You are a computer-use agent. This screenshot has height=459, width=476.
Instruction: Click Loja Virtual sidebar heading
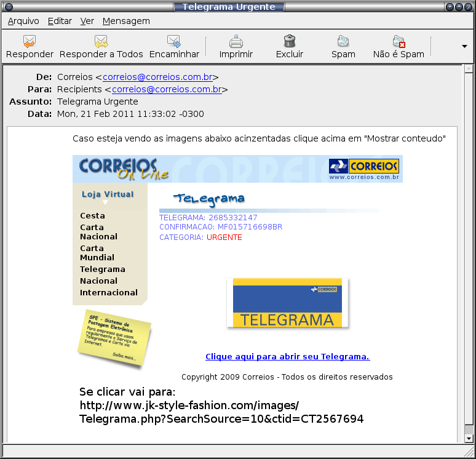pos(108,194)
